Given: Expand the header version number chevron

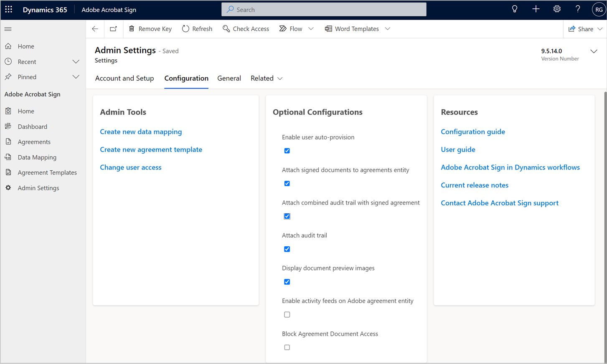Looking at the screenshot, I should [594, 51].
